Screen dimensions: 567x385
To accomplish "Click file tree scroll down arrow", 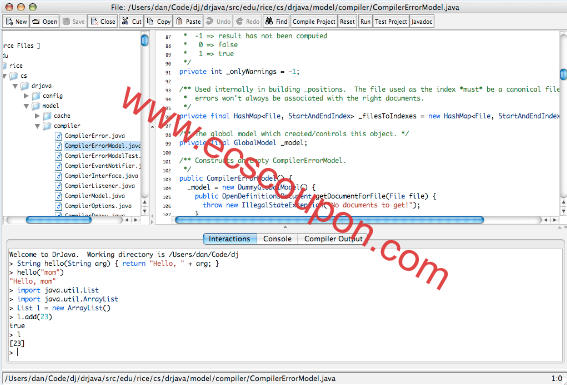I will (145, 211).
